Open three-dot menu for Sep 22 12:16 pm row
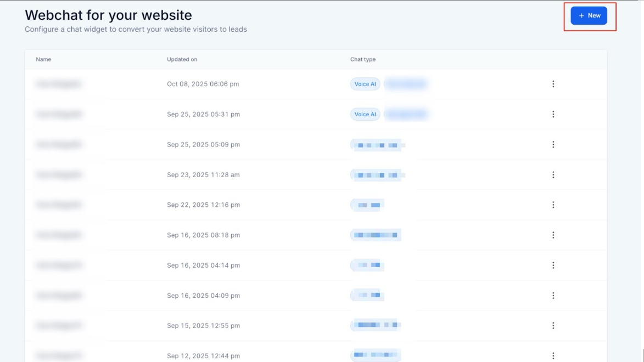 tap(553, 205)
